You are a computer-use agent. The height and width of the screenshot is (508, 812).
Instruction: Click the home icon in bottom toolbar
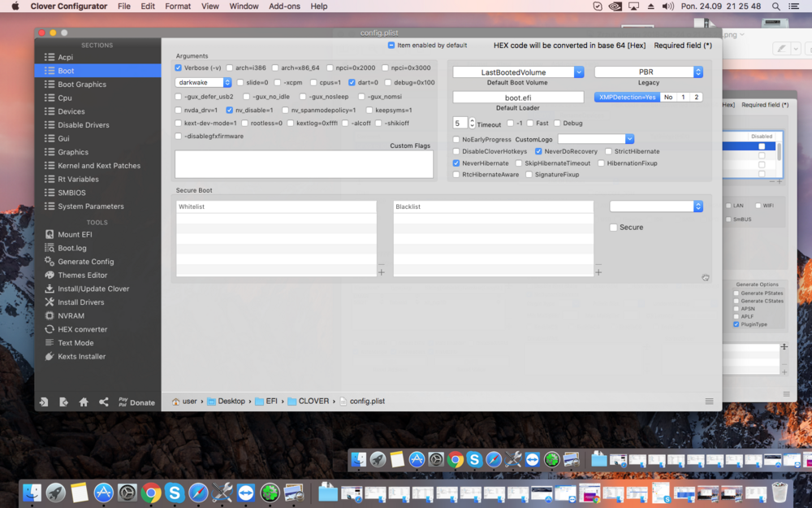tap(84, 402)
